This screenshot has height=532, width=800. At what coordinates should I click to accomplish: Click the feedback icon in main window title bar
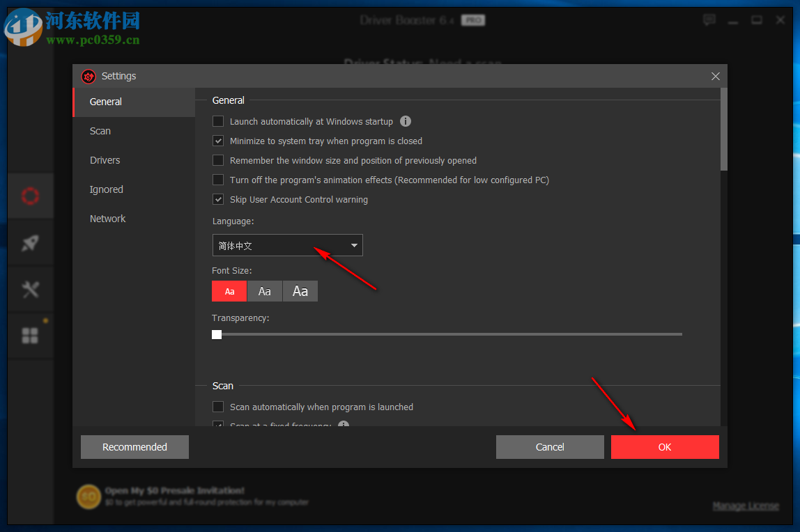[x=709, y=20]
